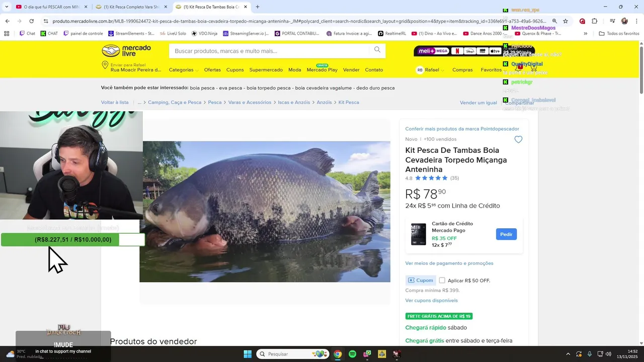Viewport: 644px width, 362px height.
Task: Expand the Categorias dropdown menu
Action: point(184,70)
